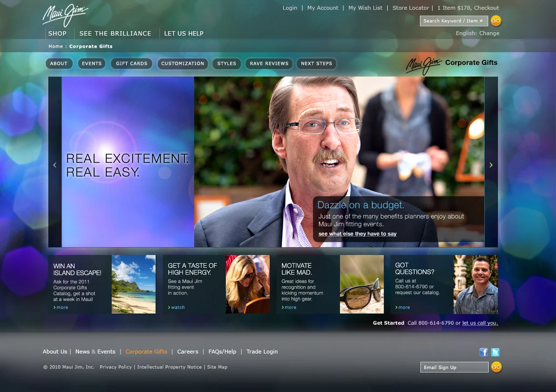556x392 pixels.
Task: Click the Search Keyword / Item # field
Action: click(x=454, y=21)
